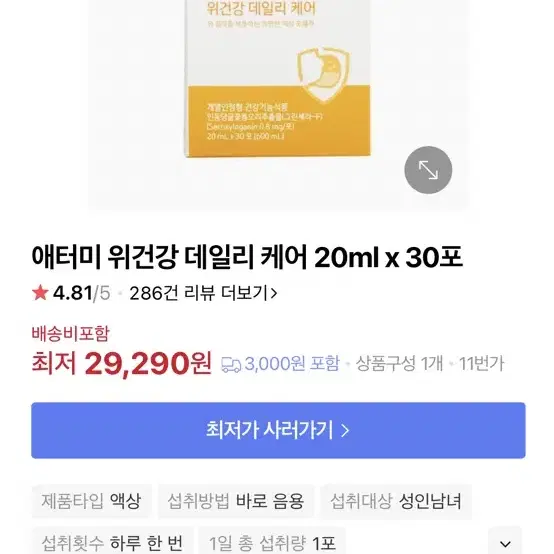Click the red star rating icon
This screenshot has height=554, width=554.
point(40,293)
